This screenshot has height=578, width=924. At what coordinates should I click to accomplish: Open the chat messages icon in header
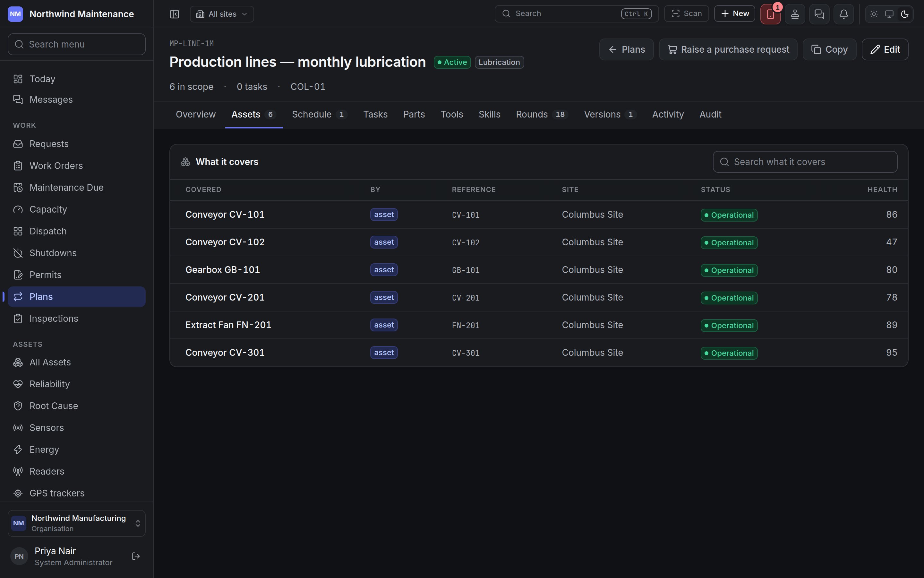tap(819, 14)
